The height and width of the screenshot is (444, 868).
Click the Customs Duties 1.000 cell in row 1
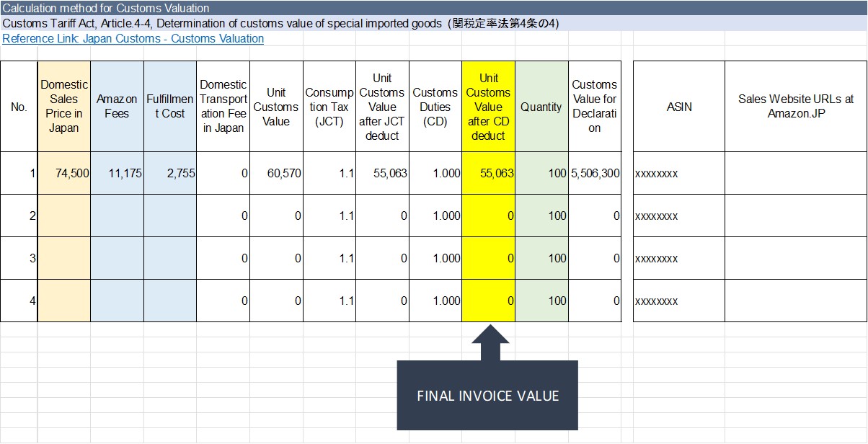pyautogui.click(x=435, y=174)
